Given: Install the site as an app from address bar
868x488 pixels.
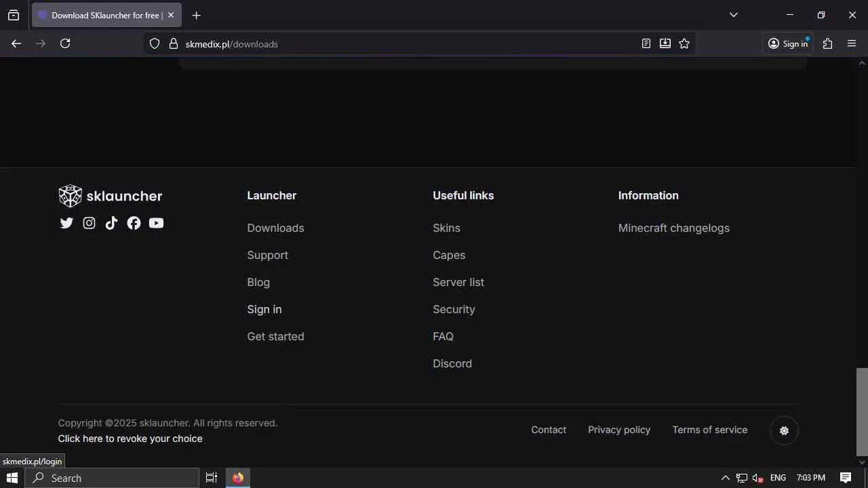Looking at the screenshot, I should click(665, 43).
